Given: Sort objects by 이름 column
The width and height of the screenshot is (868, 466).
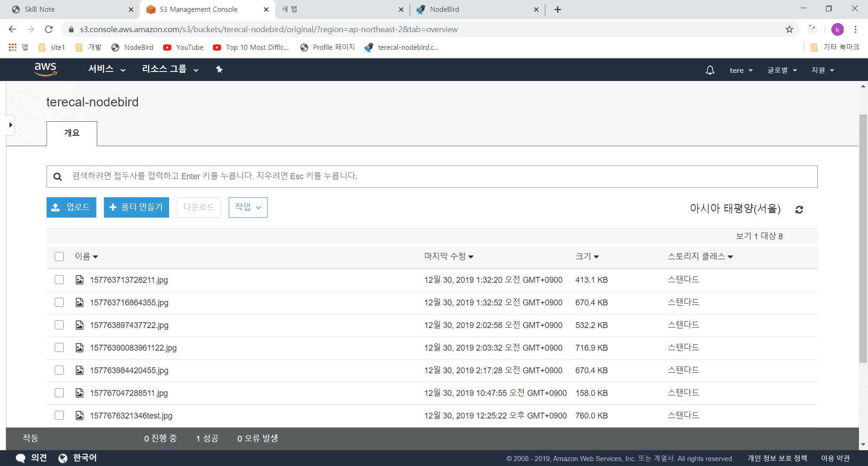Looking at the screenshot, I should pyautogui.click(x=86, y=257).
